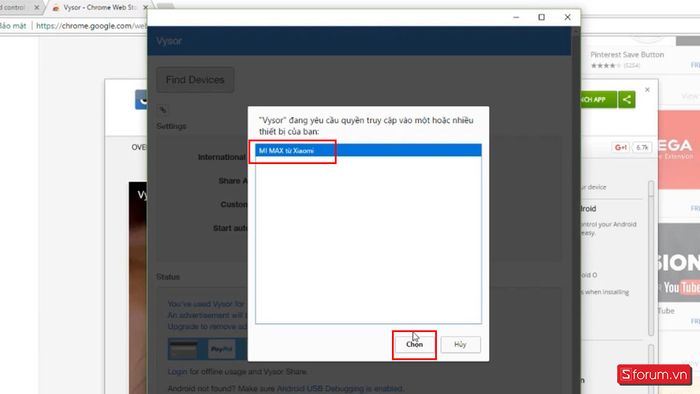700x394 pixels.
Task: Click Vysor title in header
Action: pyautogui.click(x=169, y=41)
